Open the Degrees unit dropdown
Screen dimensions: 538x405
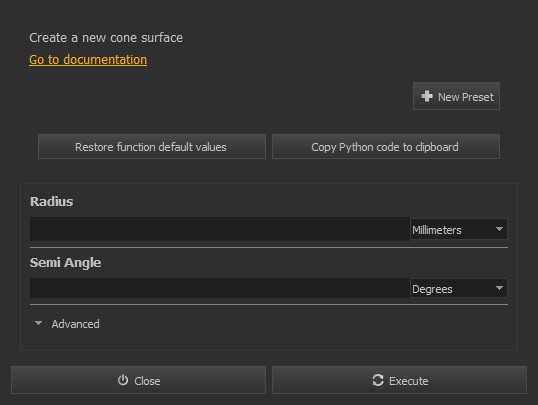[x=459, y=288]
